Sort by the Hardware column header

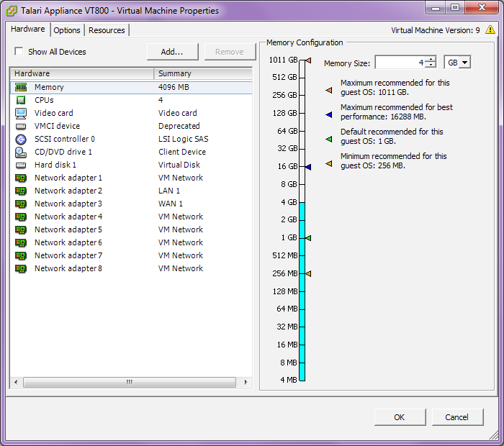tap(82, 73)
